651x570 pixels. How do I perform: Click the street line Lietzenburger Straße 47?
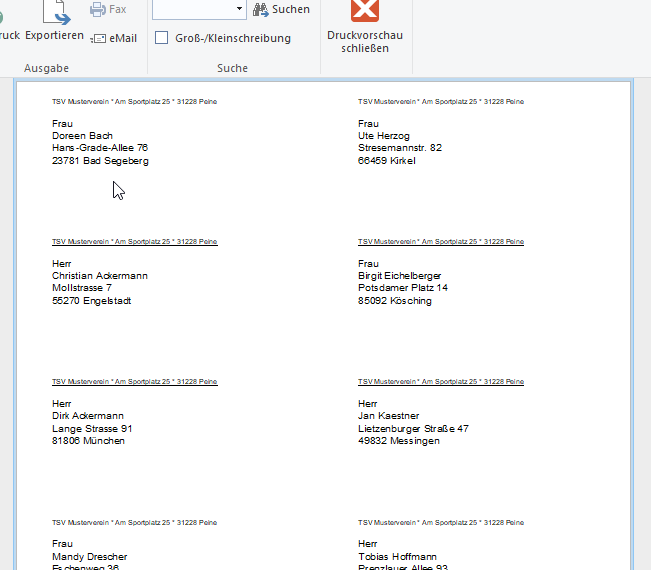point(413,428)
